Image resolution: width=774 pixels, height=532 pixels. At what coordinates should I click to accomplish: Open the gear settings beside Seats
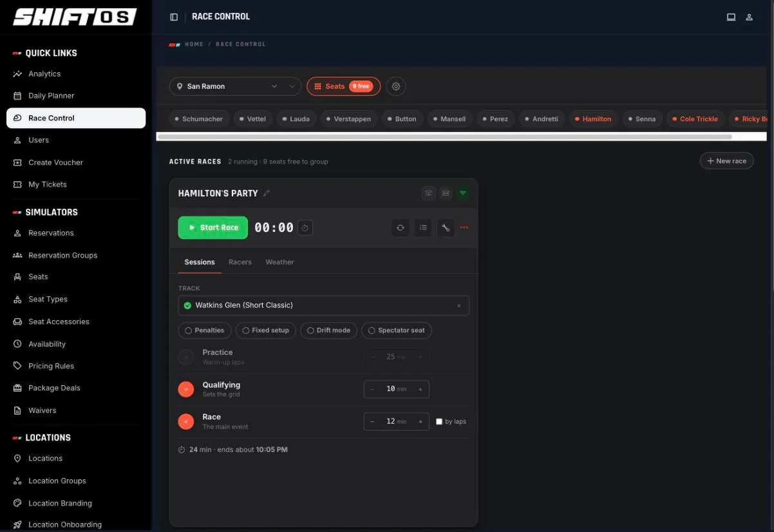pyautogui.click(x=396, y=86)
